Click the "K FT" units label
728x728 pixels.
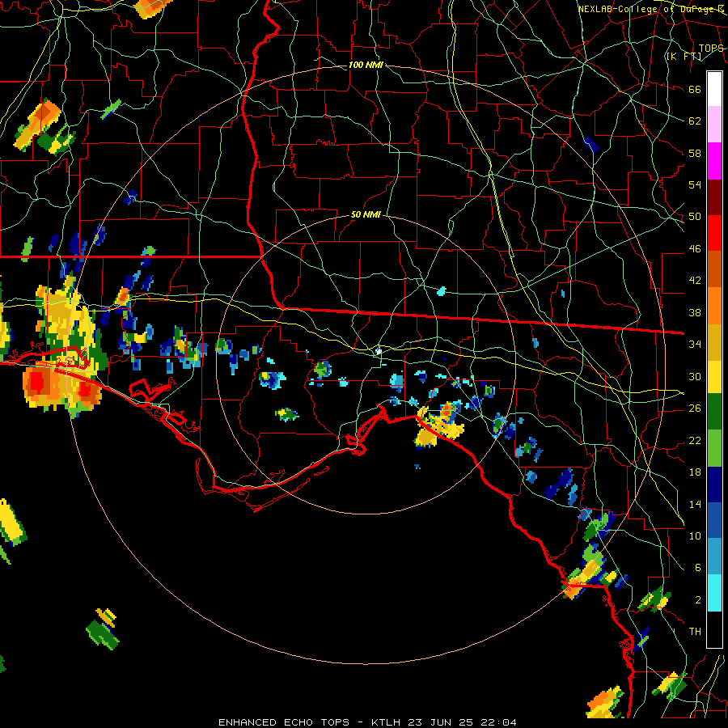(x=684, y=57)
